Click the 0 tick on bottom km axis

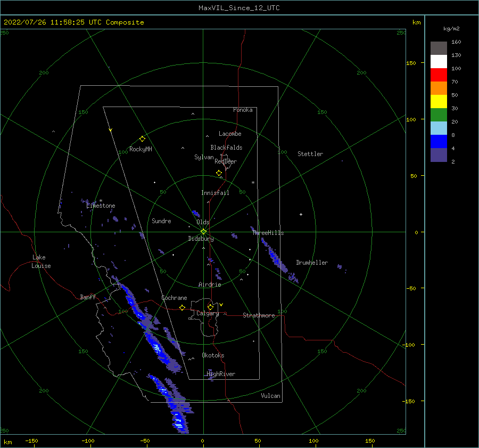point(202,441)
